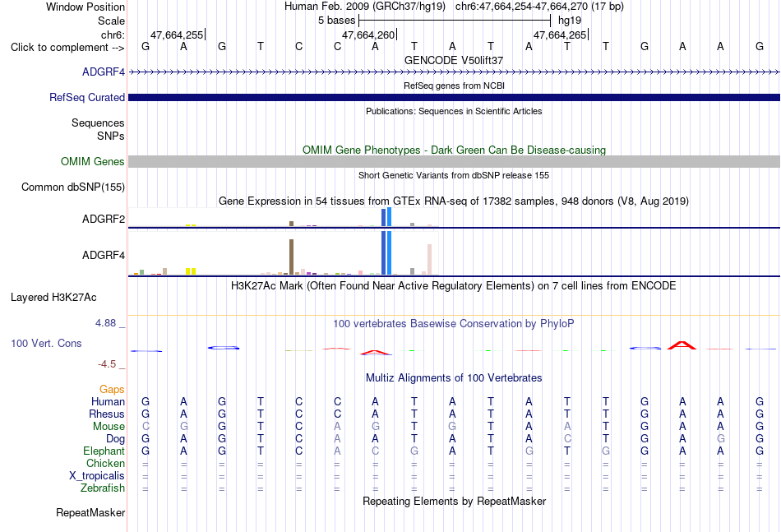Select the GENCODE track's ADGRF4 gene label
The width and height of the screenshot is (781, 532).
click(104, 72)
